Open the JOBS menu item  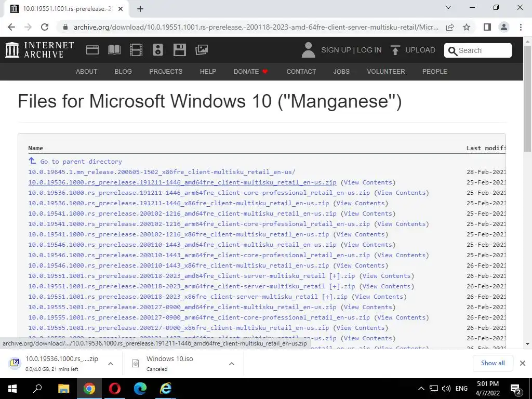341,72
